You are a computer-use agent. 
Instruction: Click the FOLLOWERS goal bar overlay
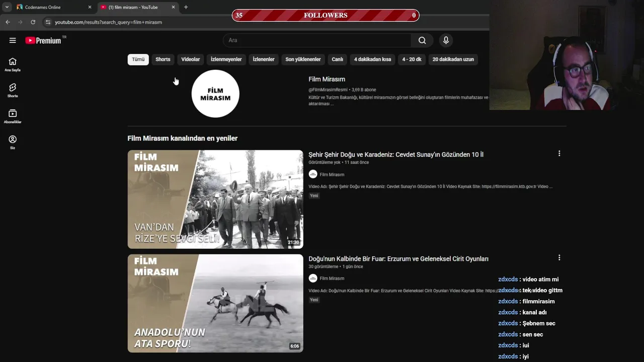tap(326, 15)
